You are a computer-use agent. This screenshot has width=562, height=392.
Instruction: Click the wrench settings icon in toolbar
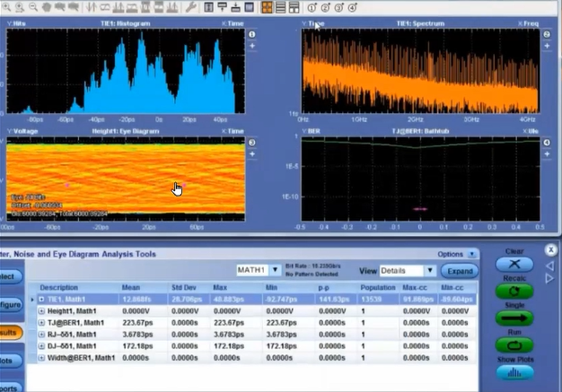(190, 7)
